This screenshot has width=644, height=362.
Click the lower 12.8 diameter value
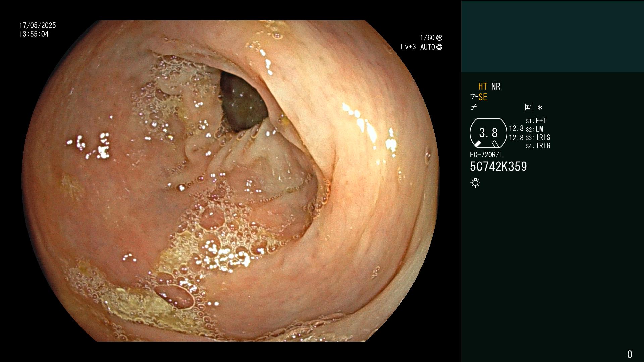pyautogui.click(x=516, y=138)
